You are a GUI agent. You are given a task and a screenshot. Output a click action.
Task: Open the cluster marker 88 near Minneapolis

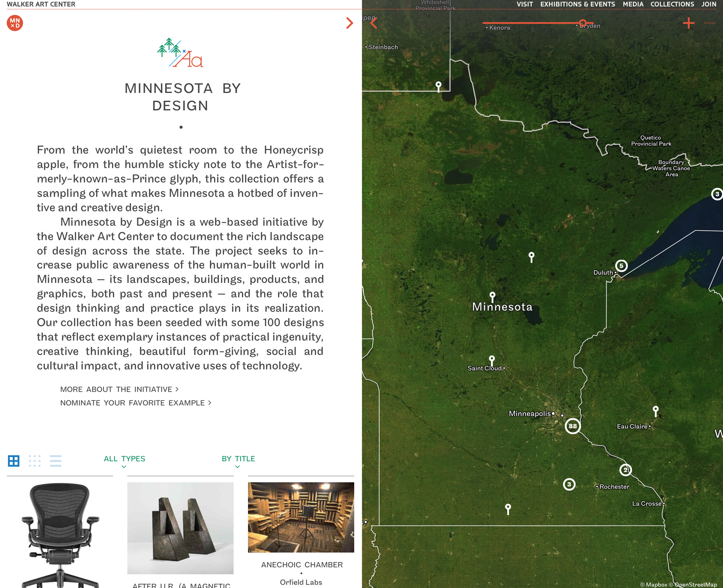[x=573, y=426]
